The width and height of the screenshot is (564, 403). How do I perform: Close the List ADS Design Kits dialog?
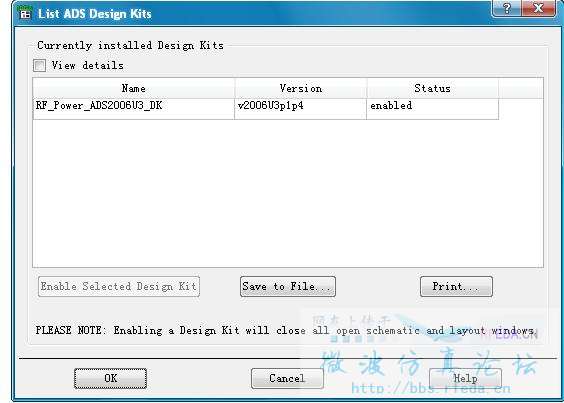click(538, 8)
